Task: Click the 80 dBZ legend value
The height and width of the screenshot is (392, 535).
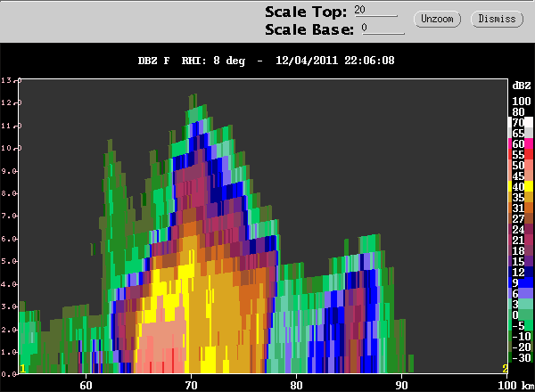Action: coord(518,111)
